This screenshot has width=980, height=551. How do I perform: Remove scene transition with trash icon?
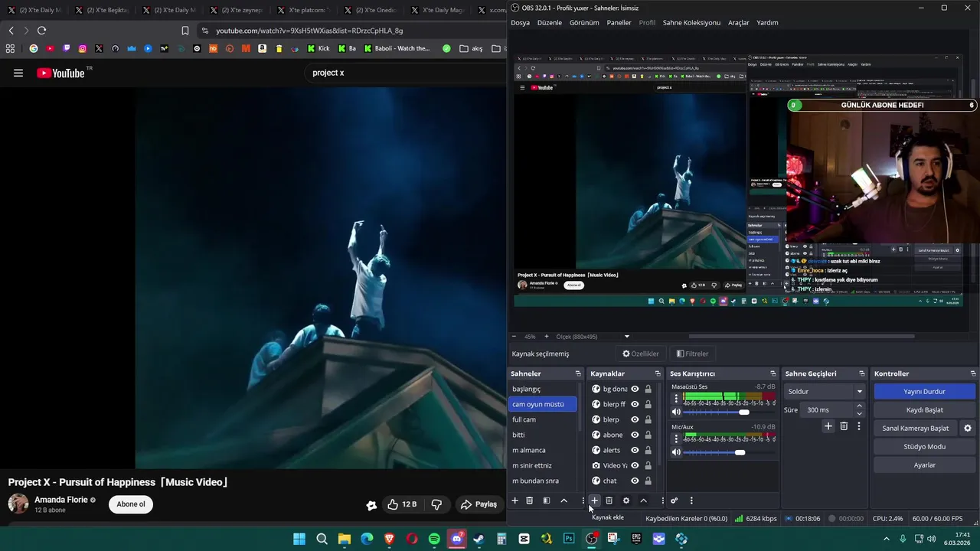[x=844, y=426]
